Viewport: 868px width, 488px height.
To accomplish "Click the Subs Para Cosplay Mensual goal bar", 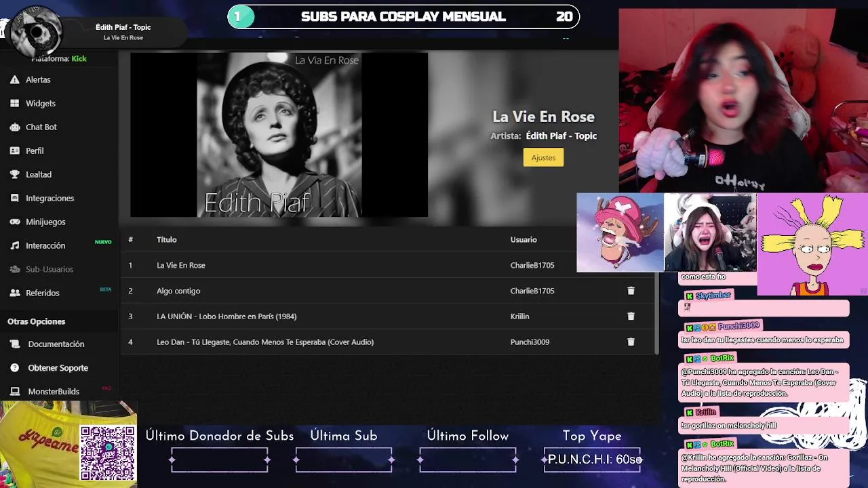I will click(x=403, y=16).
